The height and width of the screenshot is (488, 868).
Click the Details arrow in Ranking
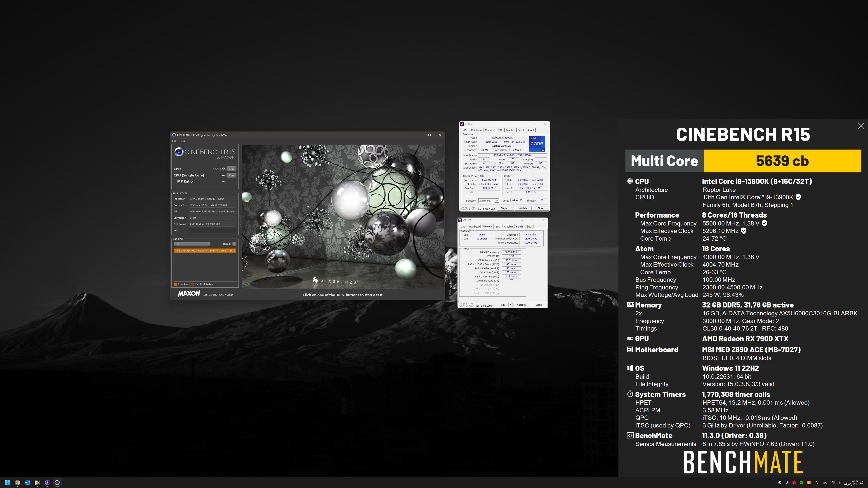(x=234, y=244)
